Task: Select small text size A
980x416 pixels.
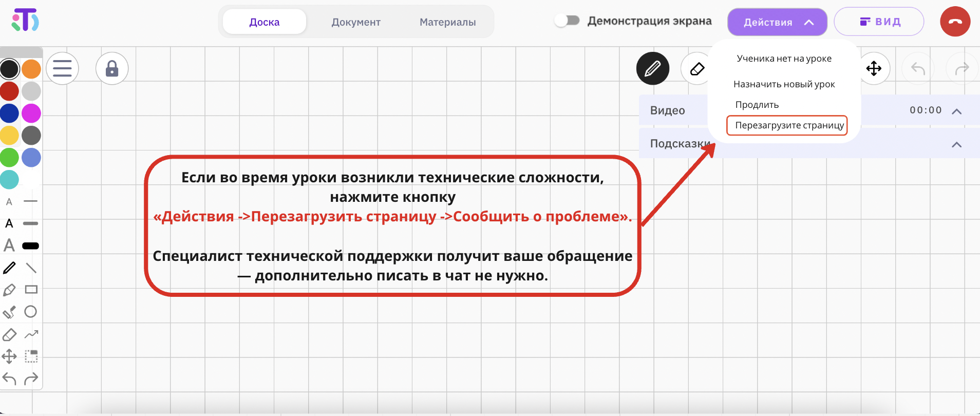Action: pos(9,202)
